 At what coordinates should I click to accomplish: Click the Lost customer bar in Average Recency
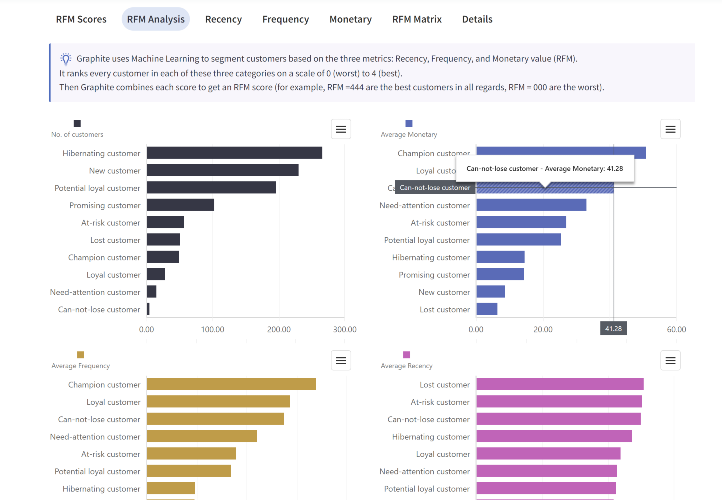(x=560, y=384)
